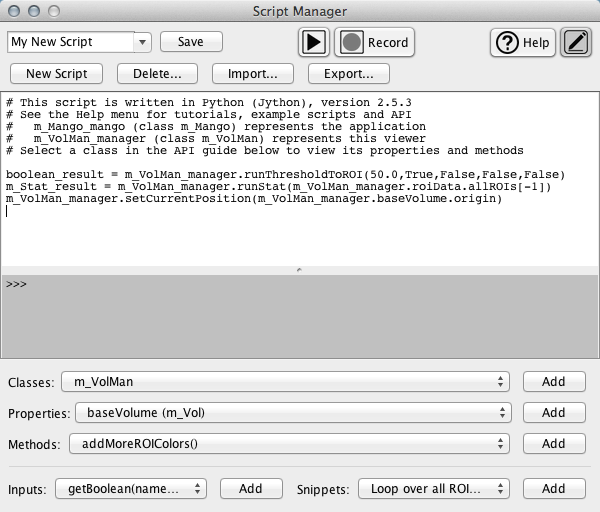Click the split pane divider handle
The width and height of the screenshot is (600, 512).
coord(300,270)
